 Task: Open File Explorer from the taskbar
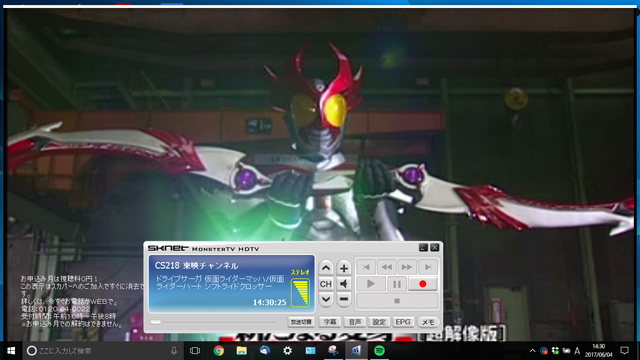[242, 351]
